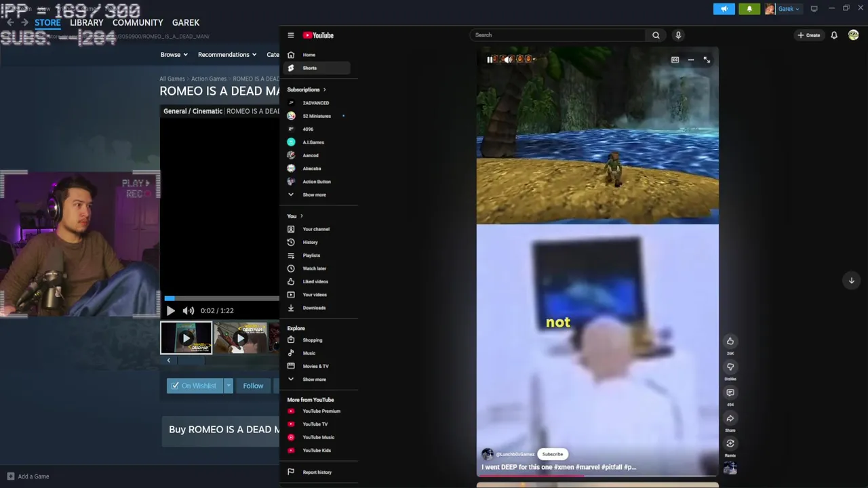Open the wishlist options dropdown arrow
The image size is (868, 488).
[x=229, y=386]
